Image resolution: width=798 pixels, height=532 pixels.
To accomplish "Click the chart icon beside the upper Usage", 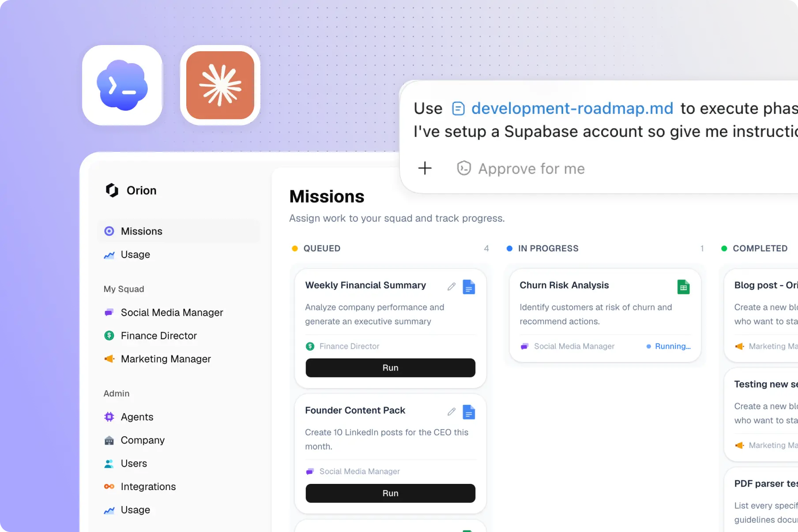I will coord(109,255).
